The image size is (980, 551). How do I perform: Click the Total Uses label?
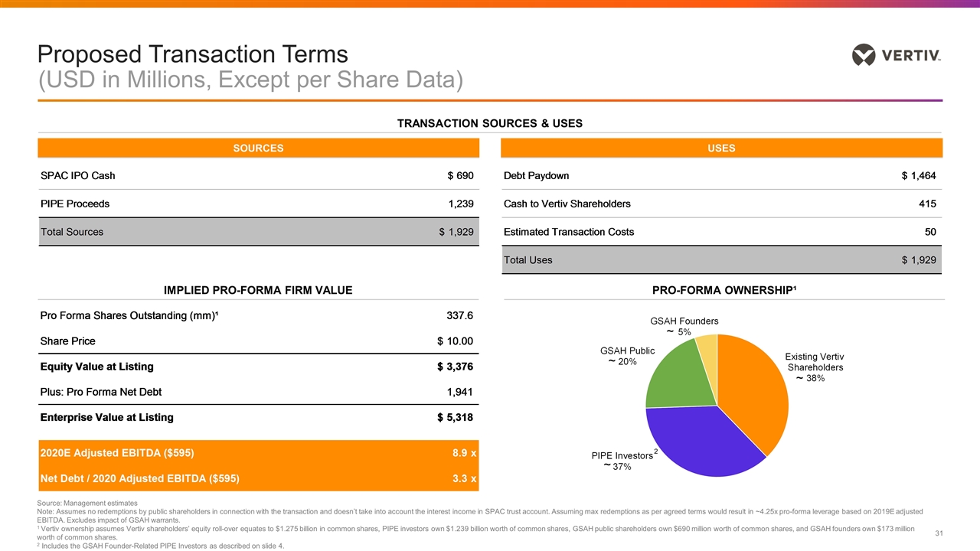click(528, 260)
